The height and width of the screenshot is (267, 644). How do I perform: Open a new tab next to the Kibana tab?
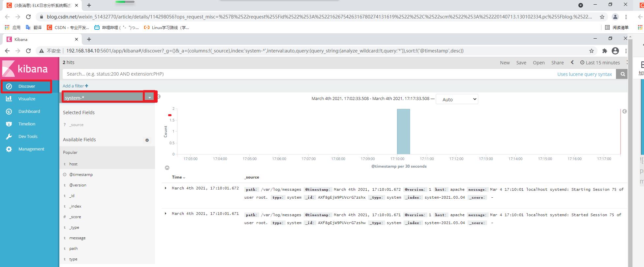point(89,39)
